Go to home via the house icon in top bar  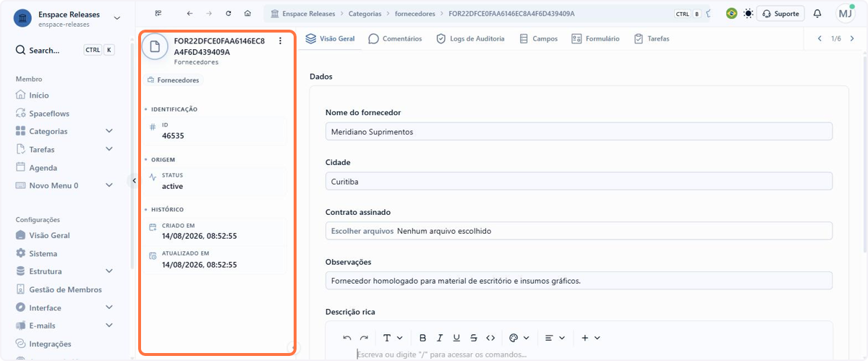[x=248, y=14]
